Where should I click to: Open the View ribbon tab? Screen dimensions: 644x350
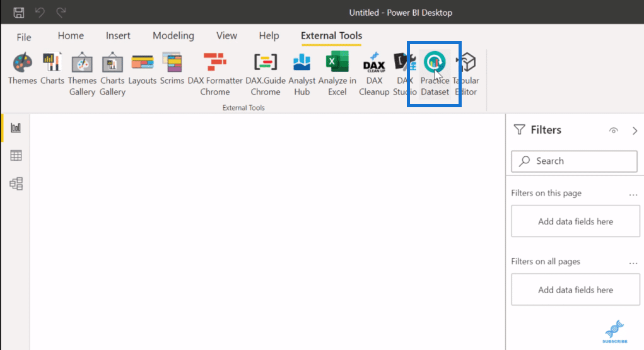coord(226,36)
